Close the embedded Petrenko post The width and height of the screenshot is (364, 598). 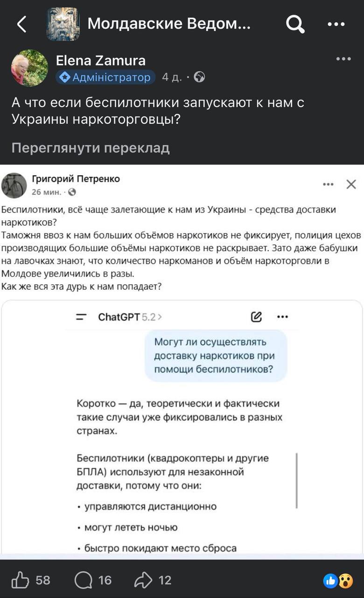pyautogui.click(x=351, y=185)
